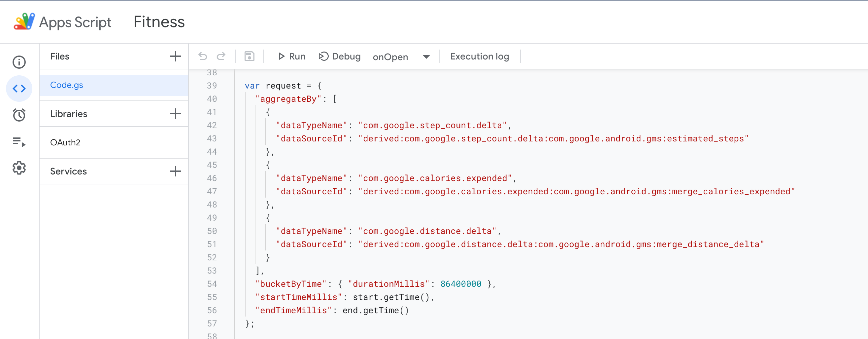The image size is (868, 339).
Task: Click "com.google.step_count.delta" string in code
Action: point(433,126)
